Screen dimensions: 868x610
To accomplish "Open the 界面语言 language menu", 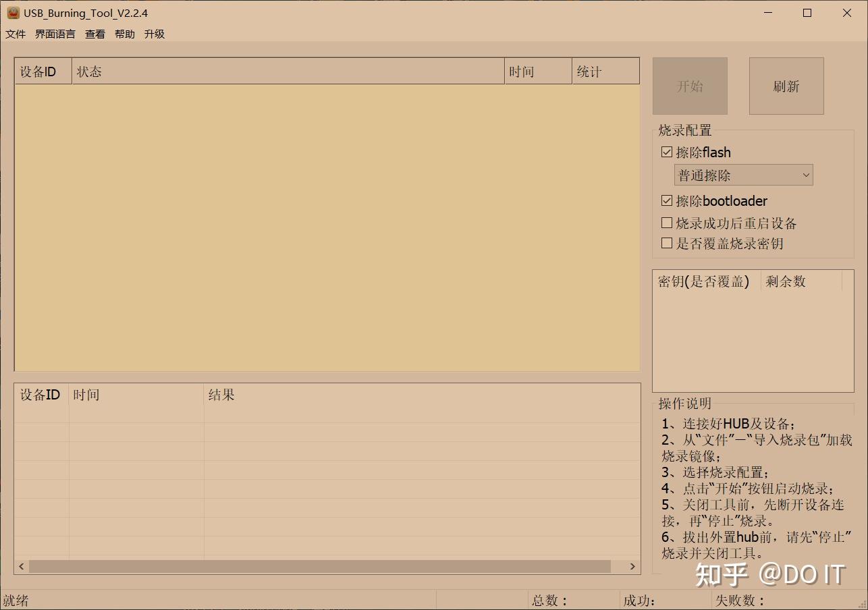I will (x=55, y=34).
